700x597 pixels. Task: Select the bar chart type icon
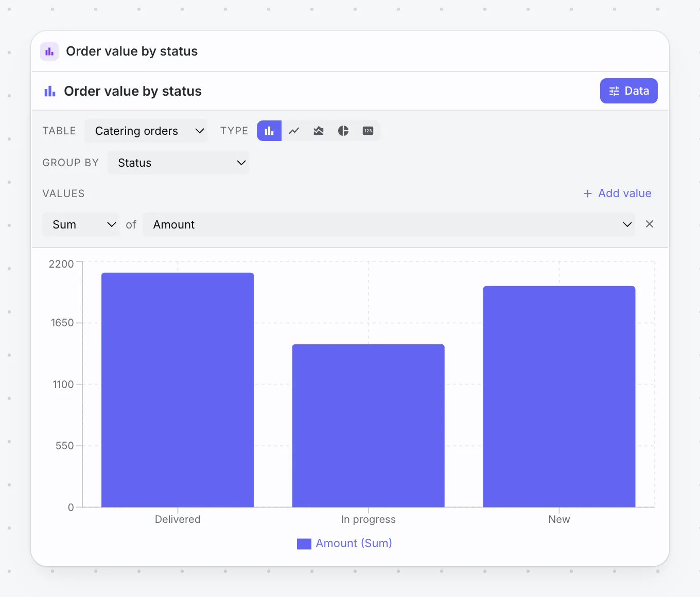coord(269,131)
